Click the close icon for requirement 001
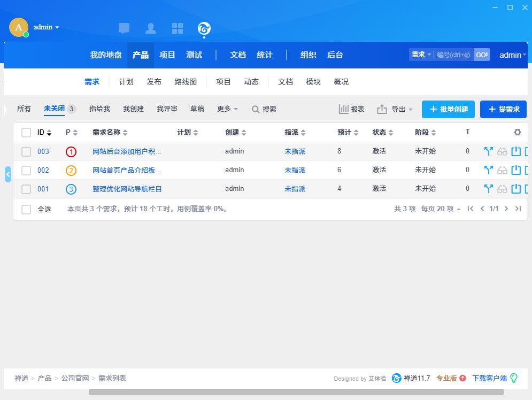 pyautogui.click(x=516, y=189)
